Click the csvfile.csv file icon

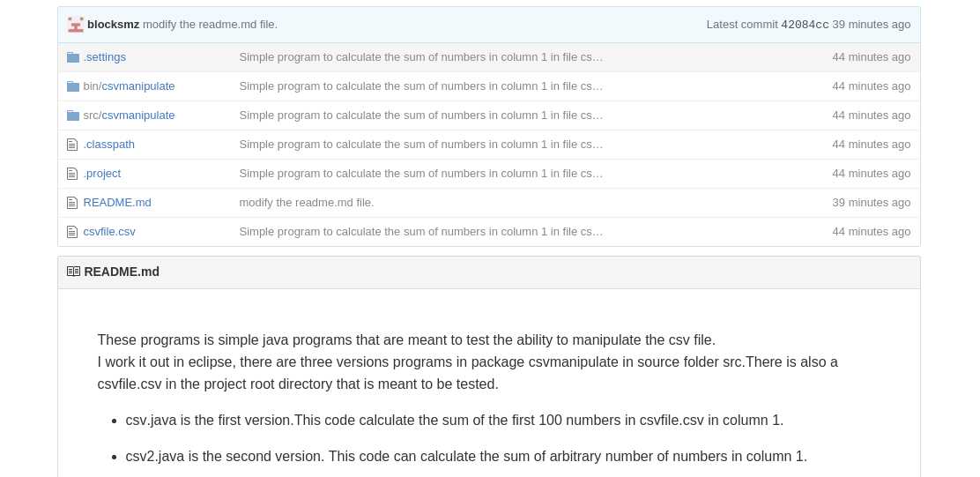pos(72,232)
